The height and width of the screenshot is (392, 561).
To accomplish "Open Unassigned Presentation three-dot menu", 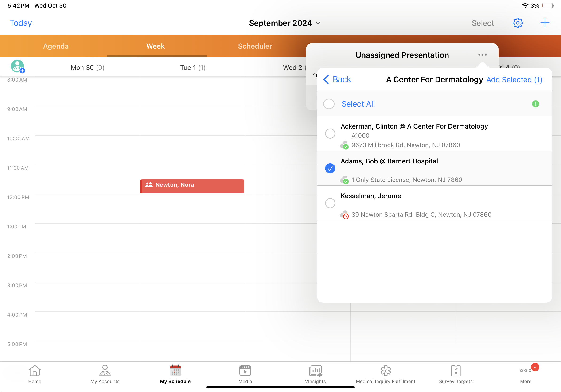I will pyautogui.click(x=482, y=55).
